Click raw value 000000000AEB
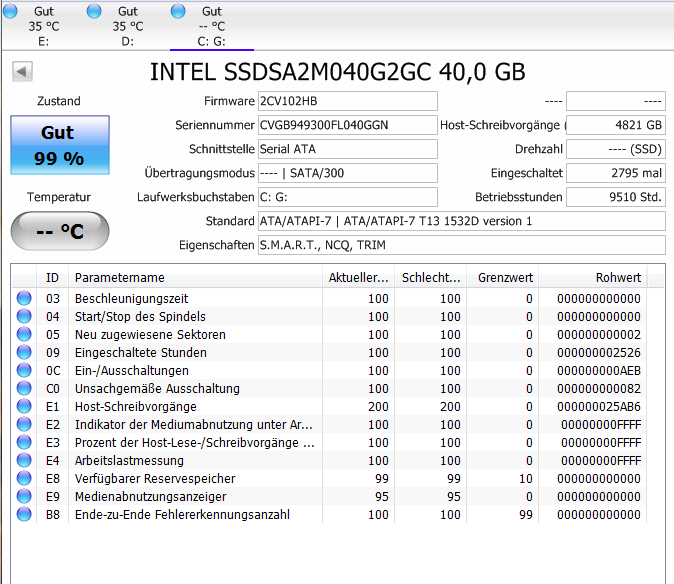 [x=599, y=371]
